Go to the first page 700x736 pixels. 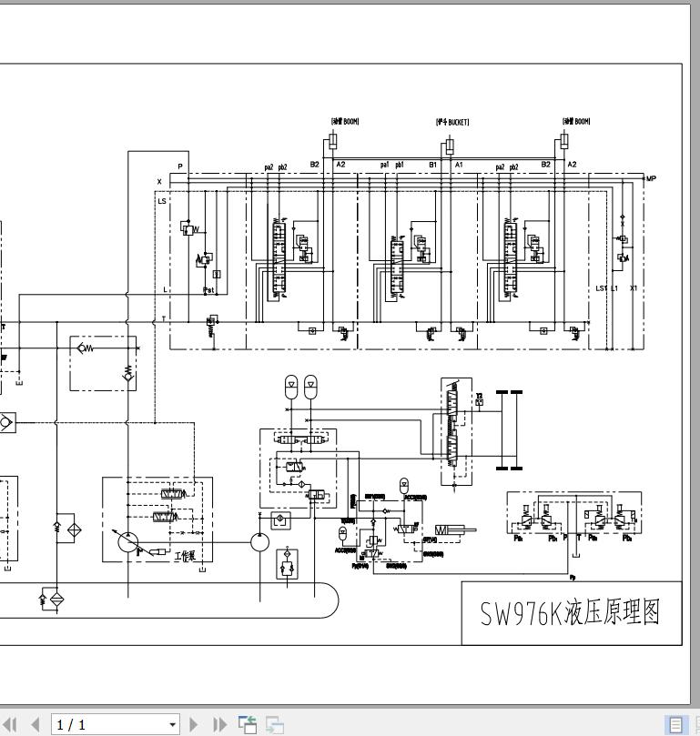coord(10,724)
